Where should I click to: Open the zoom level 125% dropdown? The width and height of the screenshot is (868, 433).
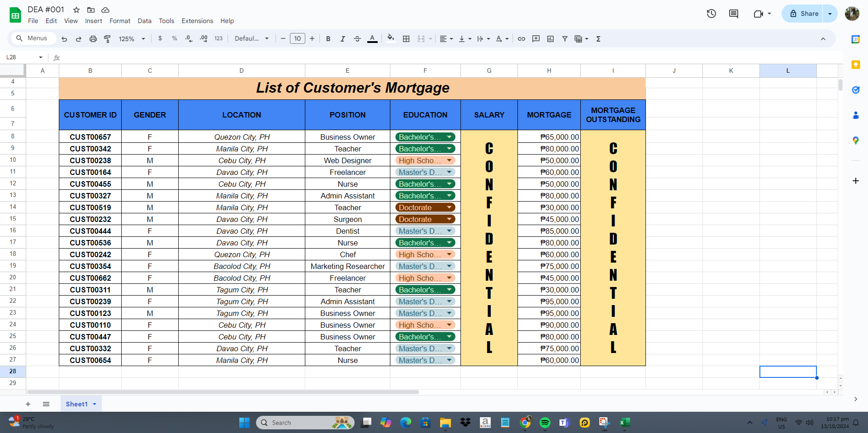[132, 39]
